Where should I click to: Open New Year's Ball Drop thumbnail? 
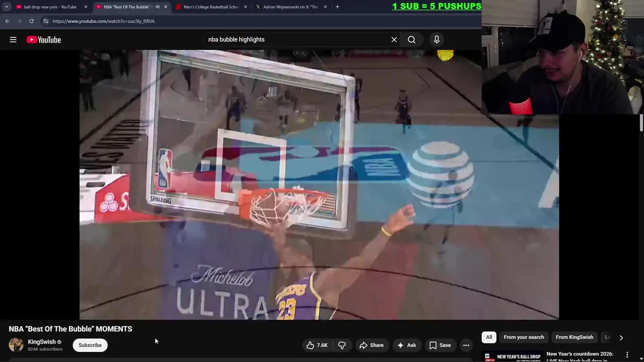click(512, 356)
